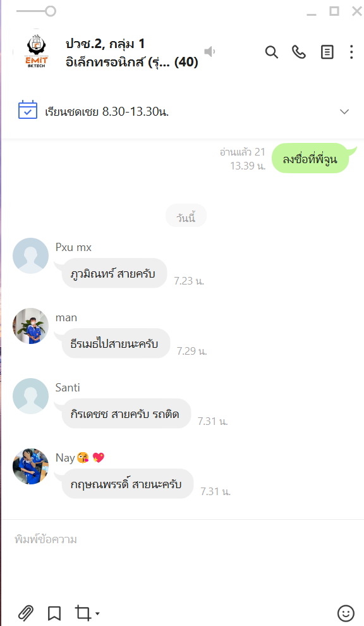364x626 pixels.
Task: Expand the announcement banner chevron
Action: (x=344, y=112)
